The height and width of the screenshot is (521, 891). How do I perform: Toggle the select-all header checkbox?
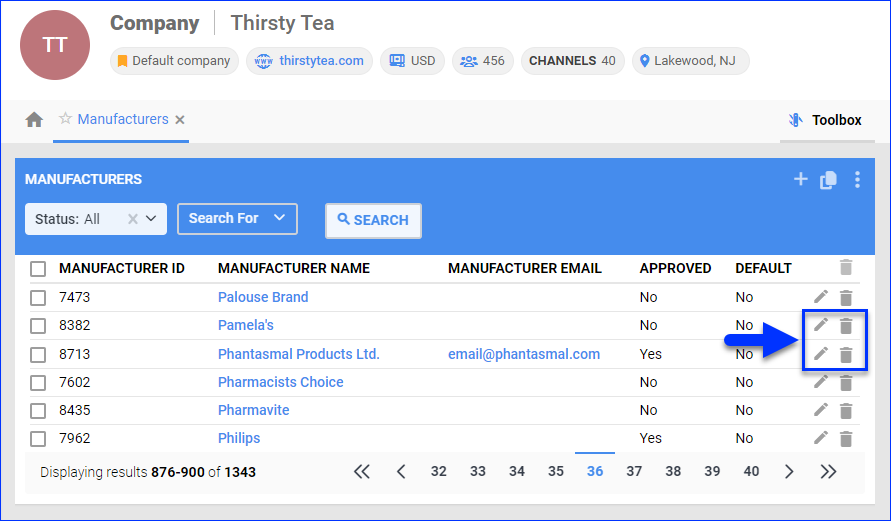point(38,268)
